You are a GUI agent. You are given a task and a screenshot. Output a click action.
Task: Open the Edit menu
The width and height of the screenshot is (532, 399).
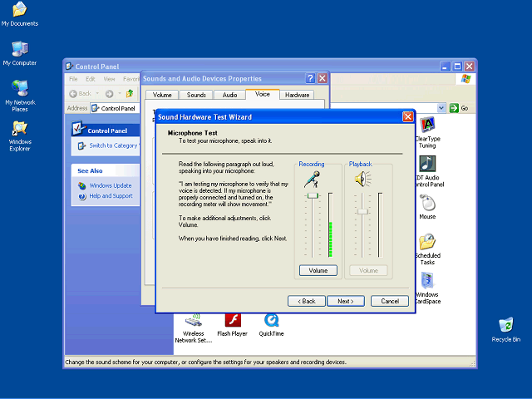tap(91, 79)
